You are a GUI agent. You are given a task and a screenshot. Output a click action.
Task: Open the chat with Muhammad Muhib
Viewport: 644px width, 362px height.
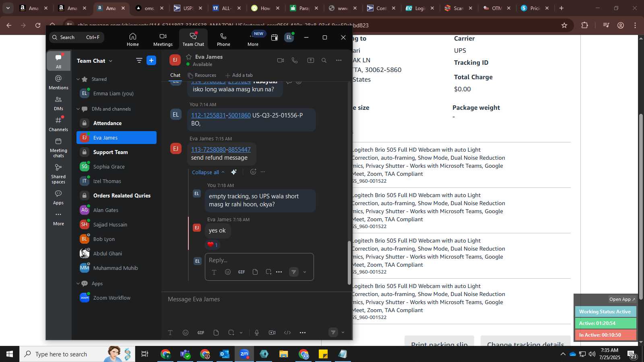tap(116, 268)
